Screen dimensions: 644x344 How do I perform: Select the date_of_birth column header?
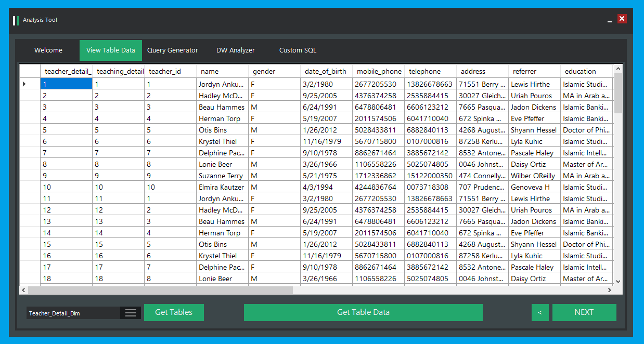click(x=326, y=71)
